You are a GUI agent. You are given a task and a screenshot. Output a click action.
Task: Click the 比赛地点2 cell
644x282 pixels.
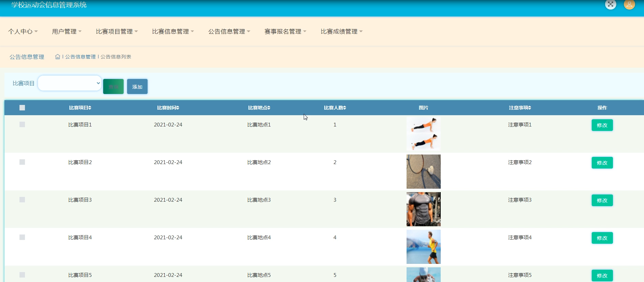pos(259,162)
